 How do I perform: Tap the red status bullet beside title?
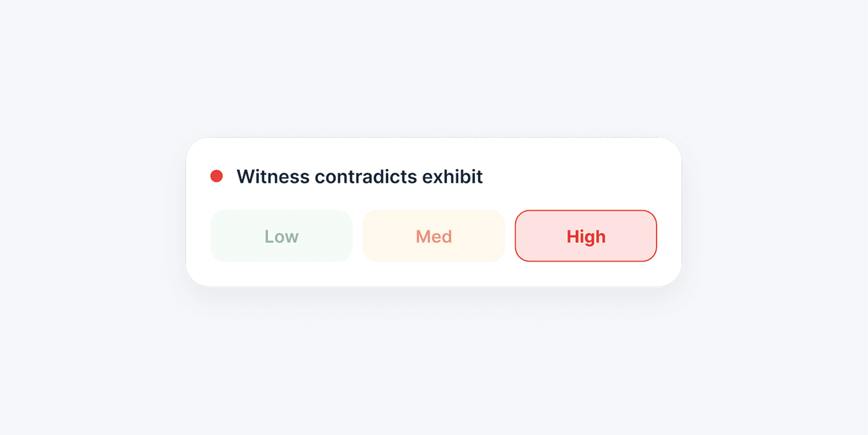217,176
